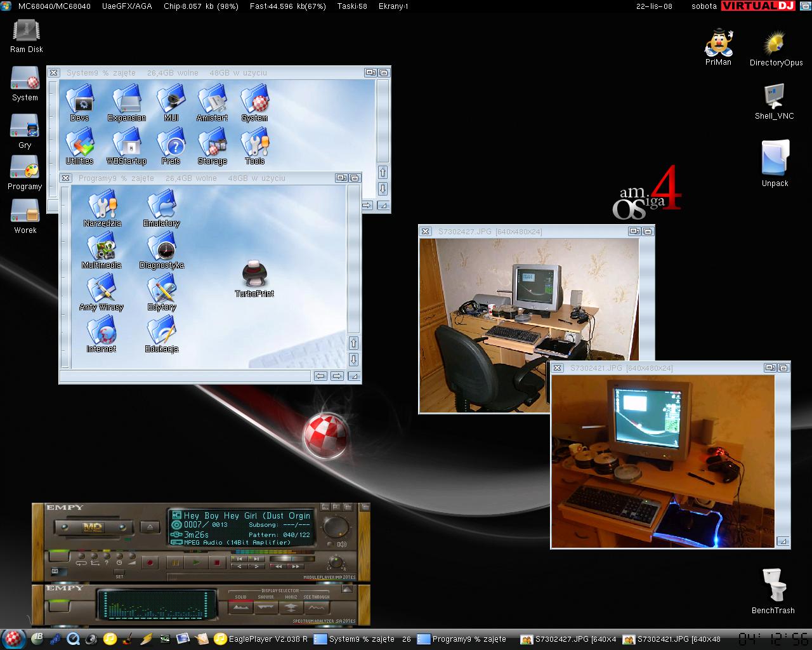Toggle the SHOWER display selector button
Image resolution: width=812 pixels, height=650 pixels.
click(266, 607)
